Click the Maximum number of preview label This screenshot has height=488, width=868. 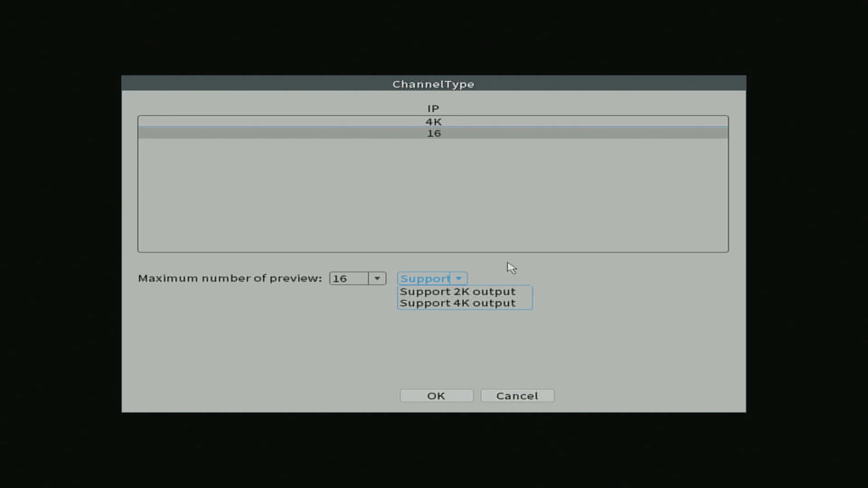pos(230,278)
